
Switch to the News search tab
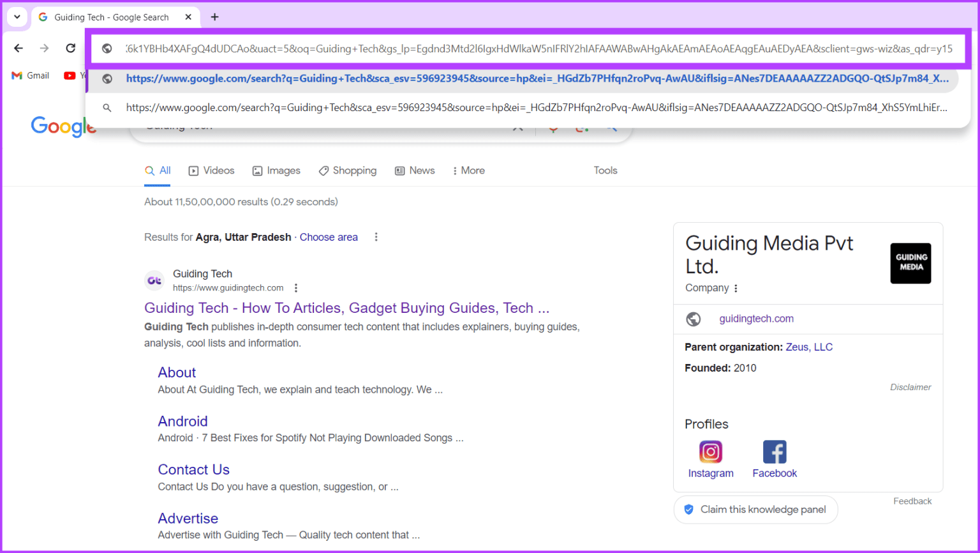[x=415, y=170]
